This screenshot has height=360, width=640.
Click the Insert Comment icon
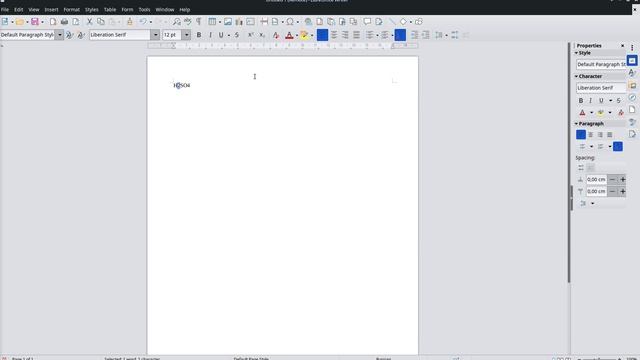click(x=367, y=22)
